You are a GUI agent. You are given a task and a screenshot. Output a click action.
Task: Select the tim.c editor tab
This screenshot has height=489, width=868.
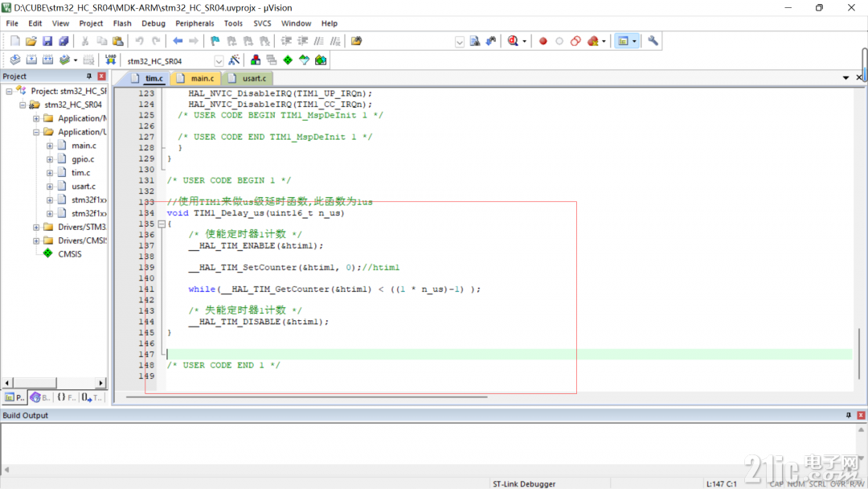pyautogui.click(x=148, y=79)
